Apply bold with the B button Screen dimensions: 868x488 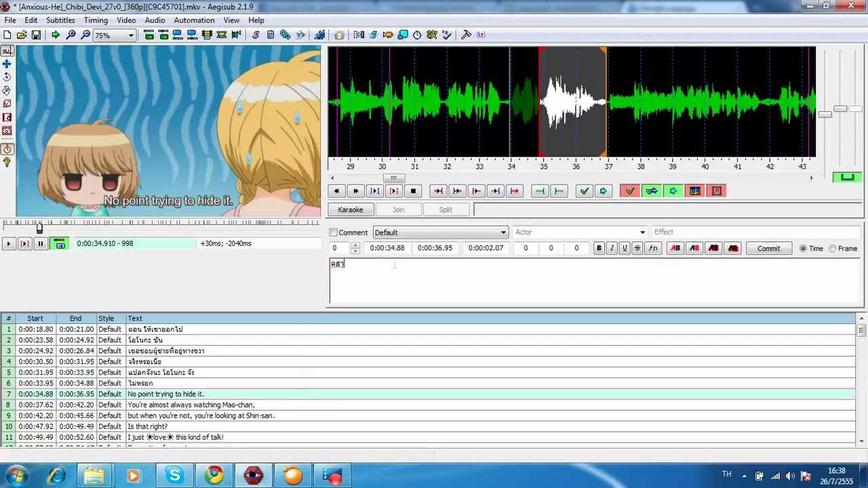tap(599, 249)
